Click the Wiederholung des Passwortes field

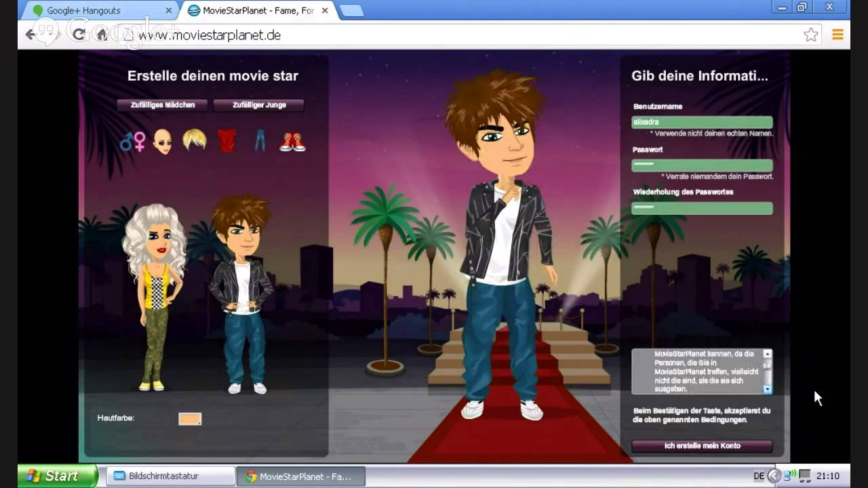[702, 208]
